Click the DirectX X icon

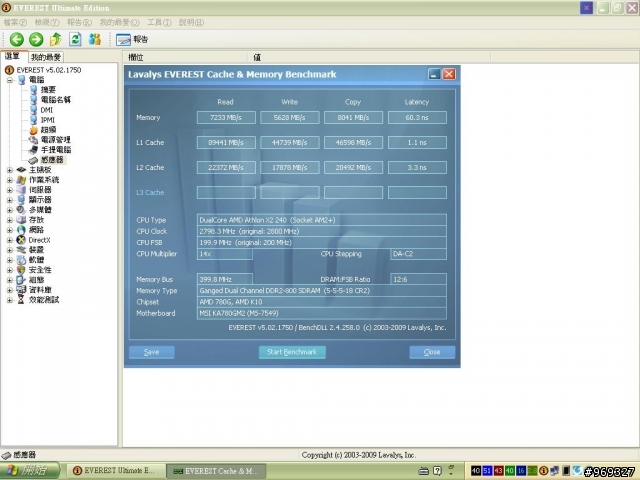[21, 240]
